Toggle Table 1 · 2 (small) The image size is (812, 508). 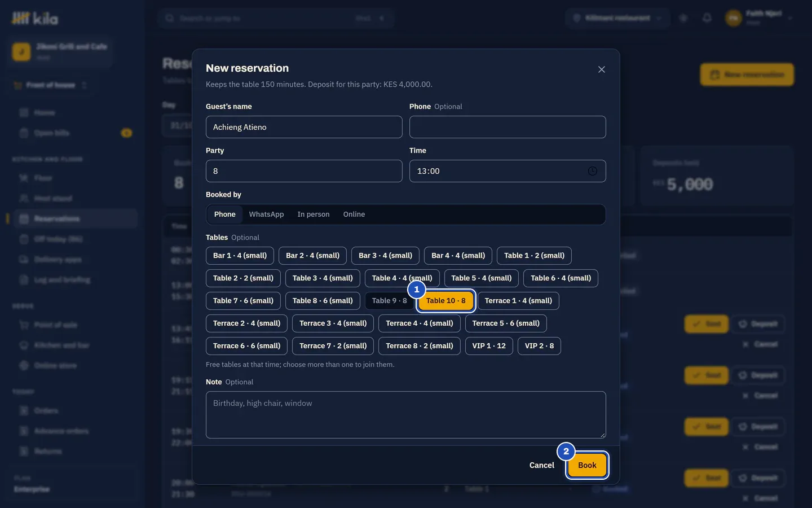pos(534,256)
